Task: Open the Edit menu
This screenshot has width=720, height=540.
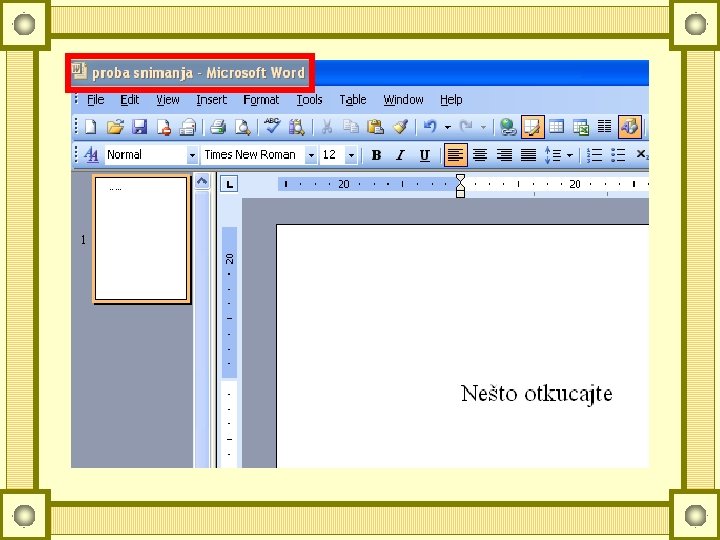Action: click(x=129, y=100)
